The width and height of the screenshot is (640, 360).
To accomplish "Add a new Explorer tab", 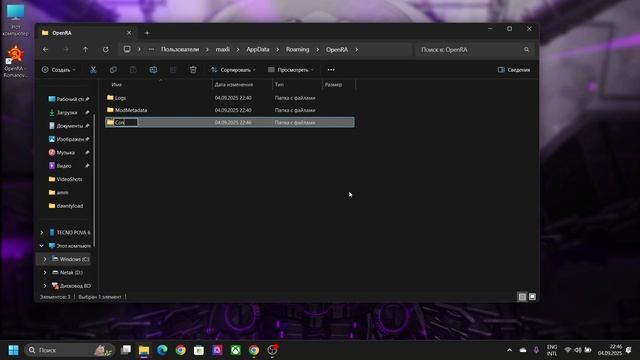I will pyautogui.click(x=147, y=33).
